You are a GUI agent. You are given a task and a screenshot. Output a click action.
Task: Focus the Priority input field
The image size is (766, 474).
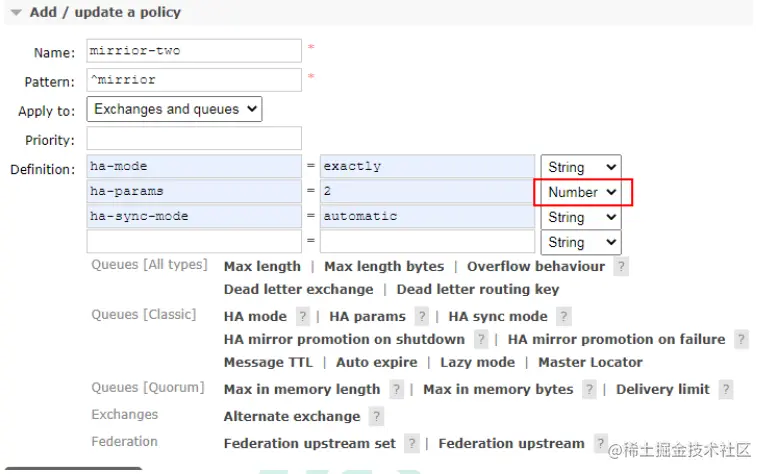[x=194, y=139]
